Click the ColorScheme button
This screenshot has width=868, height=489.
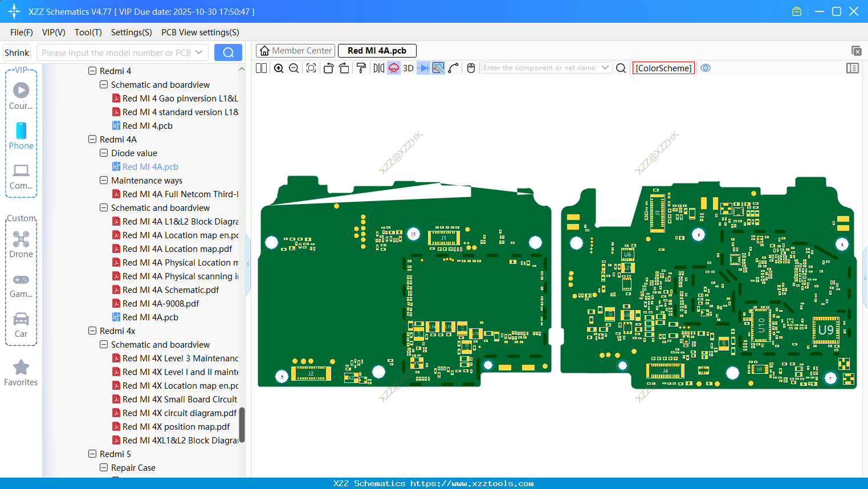pos(663,68)
